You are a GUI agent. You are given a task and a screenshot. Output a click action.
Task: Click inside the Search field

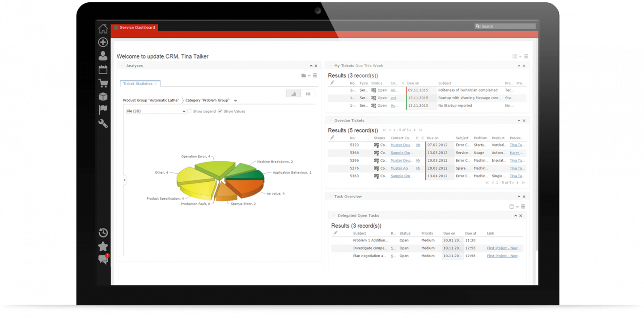pyautogui.click(x=505, y=26)
